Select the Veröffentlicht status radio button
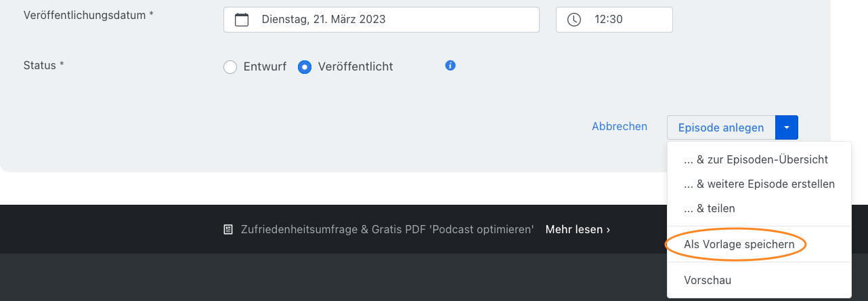 [x=305, y=67]
